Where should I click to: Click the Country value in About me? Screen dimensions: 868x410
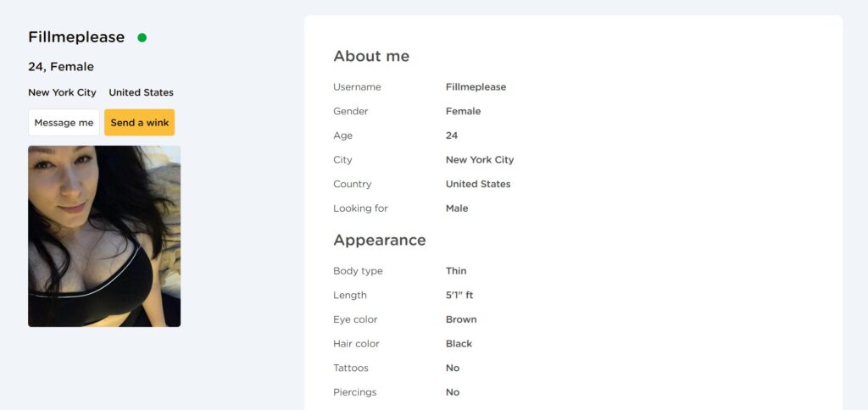(478, 184)
